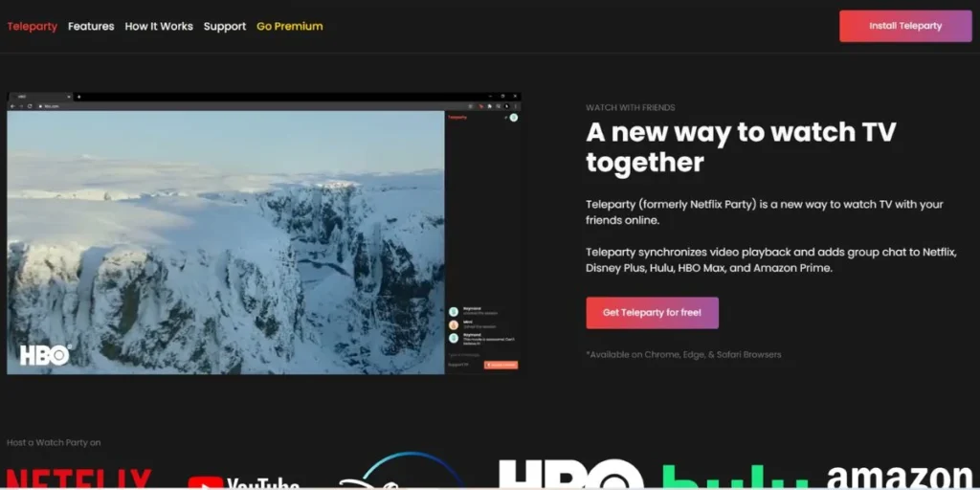Click the 'A new way to watch TV together' heading
This screenshot has height=490, width=980.
click(742, 147)
